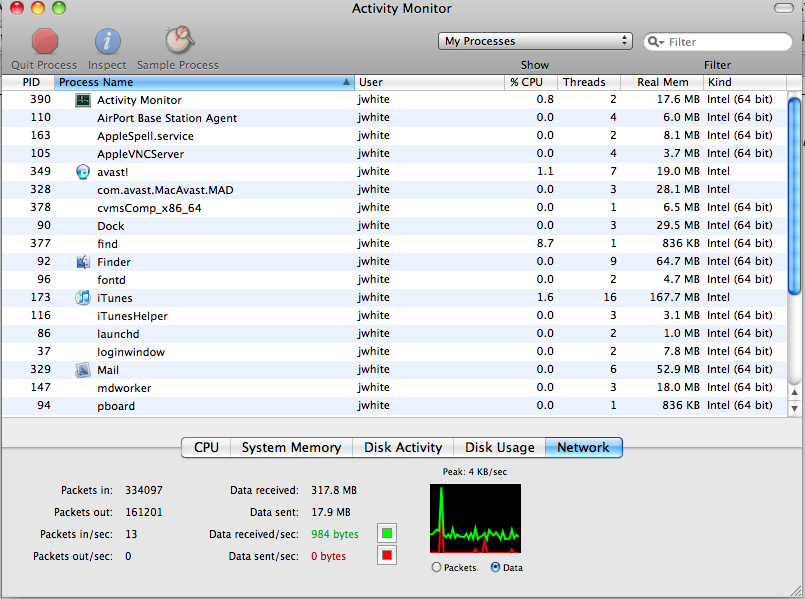The image size is (805, 599).
Task: Switch to the CPU tab
Action: tap(206, 448)
